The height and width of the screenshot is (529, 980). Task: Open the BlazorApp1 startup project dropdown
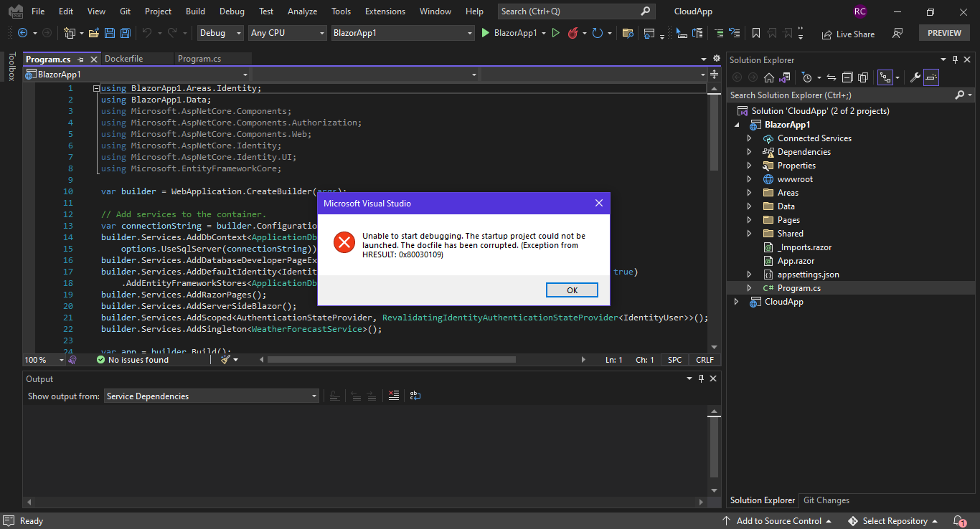click(402, 33)
